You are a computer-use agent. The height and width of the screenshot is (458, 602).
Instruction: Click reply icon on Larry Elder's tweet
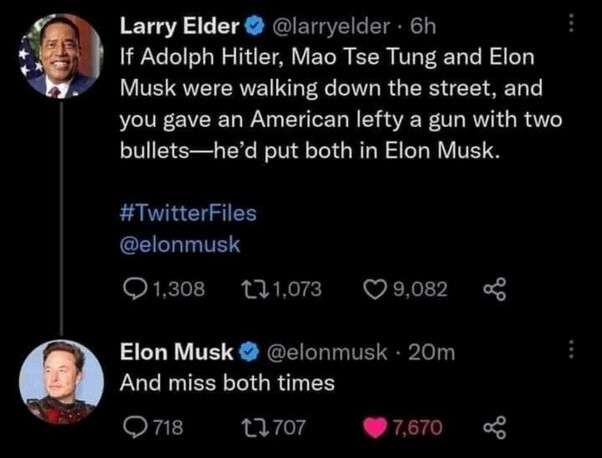click(132, 289)
